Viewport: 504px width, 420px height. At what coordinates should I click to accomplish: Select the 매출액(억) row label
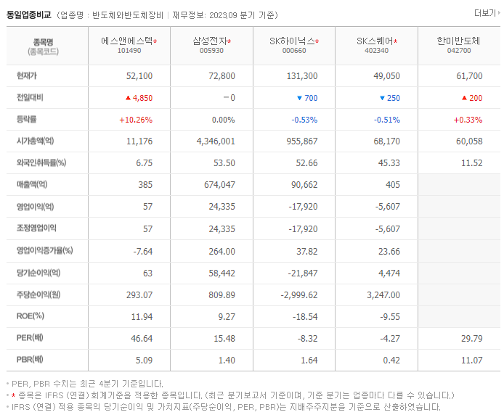pos(32,185)
